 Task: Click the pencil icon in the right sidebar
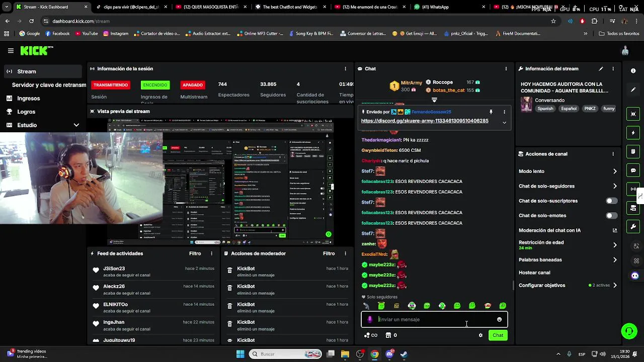pyautogui.click(x=633, y=89)
